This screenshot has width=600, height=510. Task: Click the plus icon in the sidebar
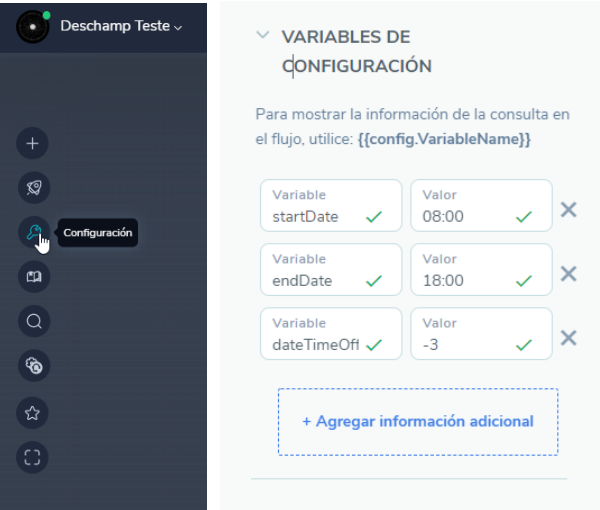[33, 144]
